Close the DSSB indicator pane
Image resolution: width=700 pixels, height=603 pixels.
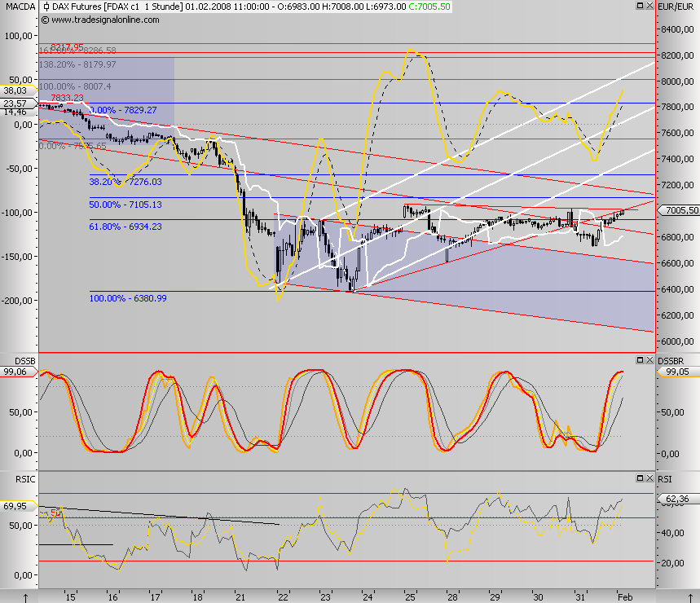click(649, 359)
